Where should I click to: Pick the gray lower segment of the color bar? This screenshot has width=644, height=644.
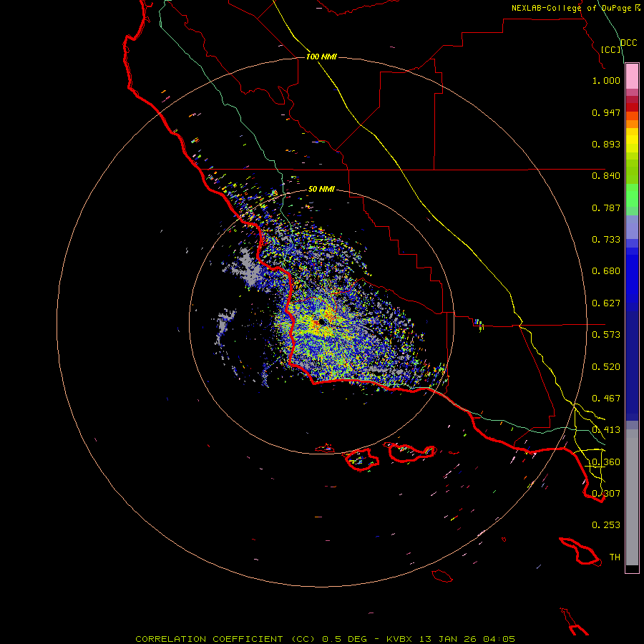632,497
